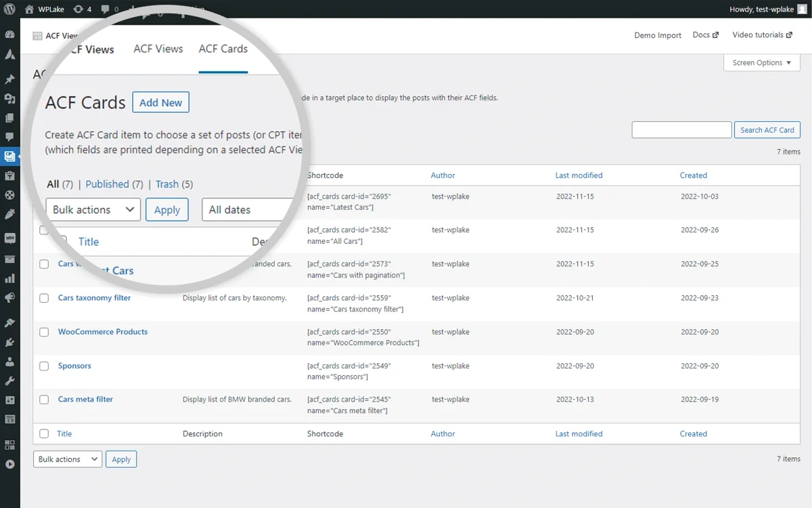
Task: Open the Cars meta filter card
Action: (x=85, y=400)
